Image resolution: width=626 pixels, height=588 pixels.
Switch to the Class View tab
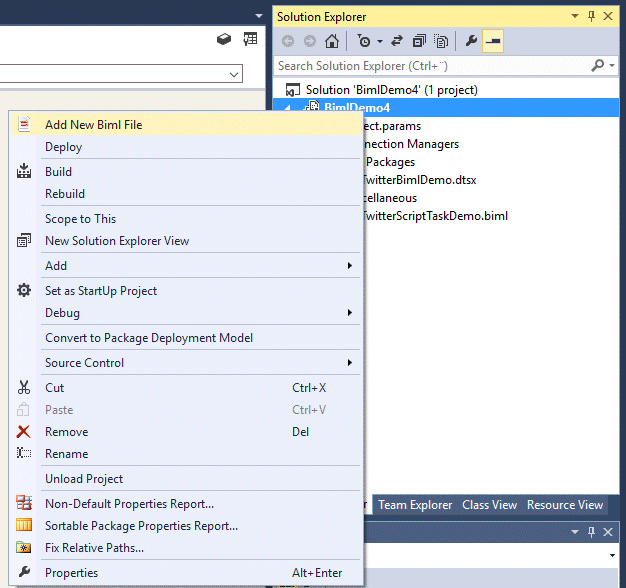click(489, 505)
